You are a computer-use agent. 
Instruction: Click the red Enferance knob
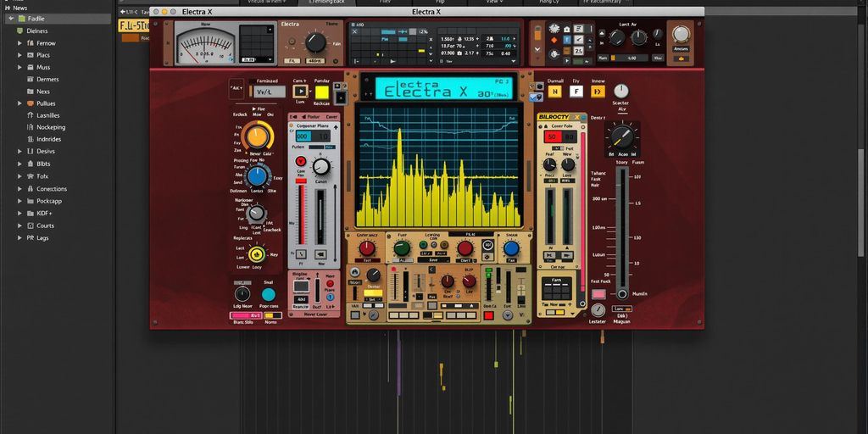coord(366,248)
